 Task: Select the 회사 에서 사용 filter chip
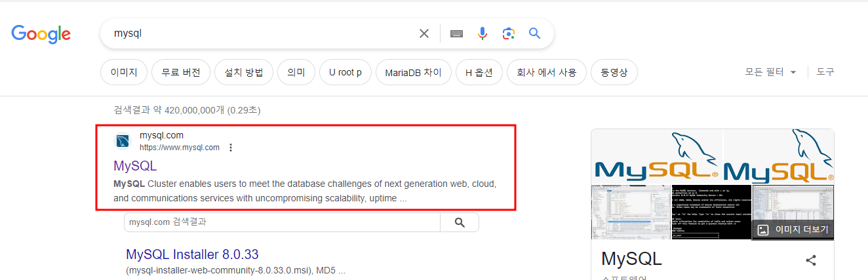[547, 72]
